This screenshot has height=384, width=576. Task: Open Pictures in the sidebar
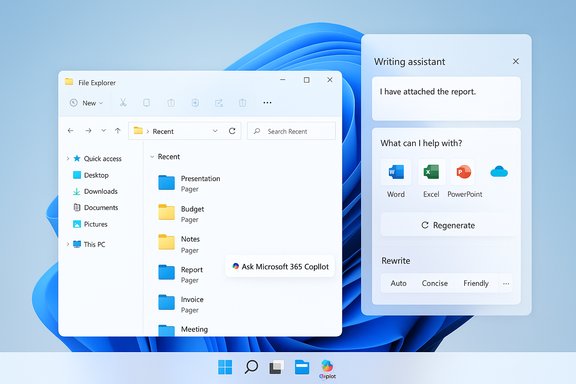[90, 224]
